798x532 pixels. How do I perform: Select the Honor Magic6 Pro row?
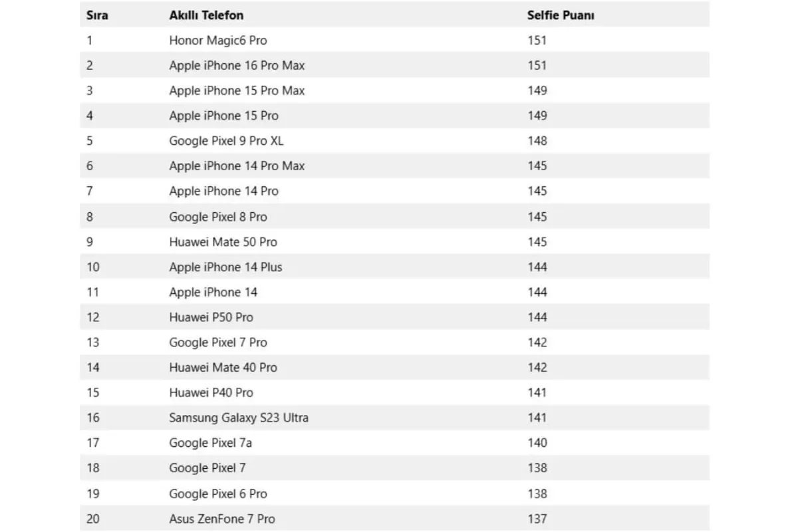(394, 40)
